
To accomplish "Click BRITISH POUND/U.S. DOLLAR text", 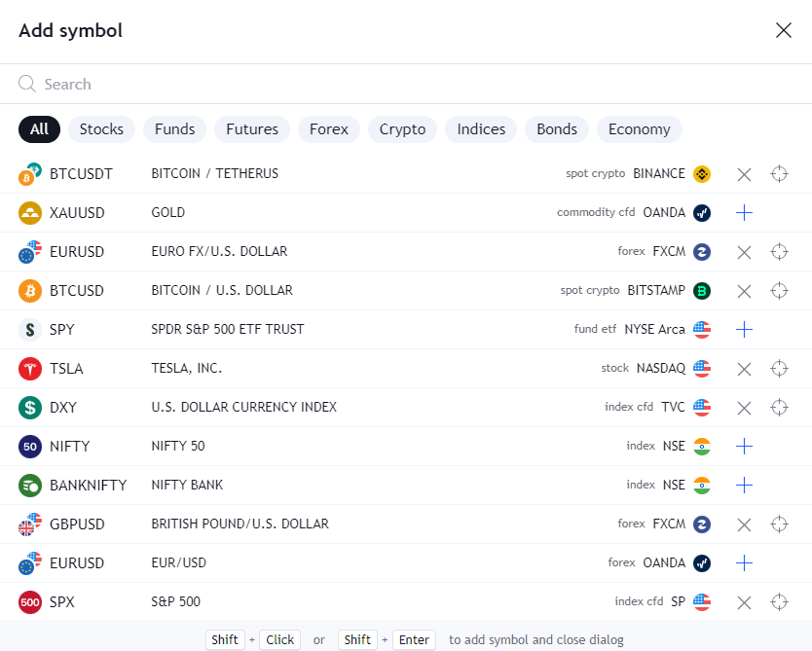I will tap(240, 524).
